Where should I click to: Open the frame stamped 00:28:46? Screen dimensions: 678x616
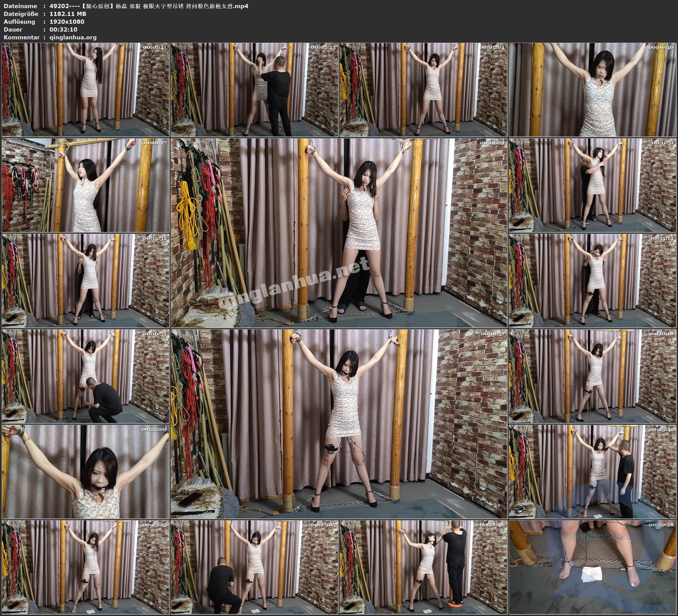coord(423,567)
